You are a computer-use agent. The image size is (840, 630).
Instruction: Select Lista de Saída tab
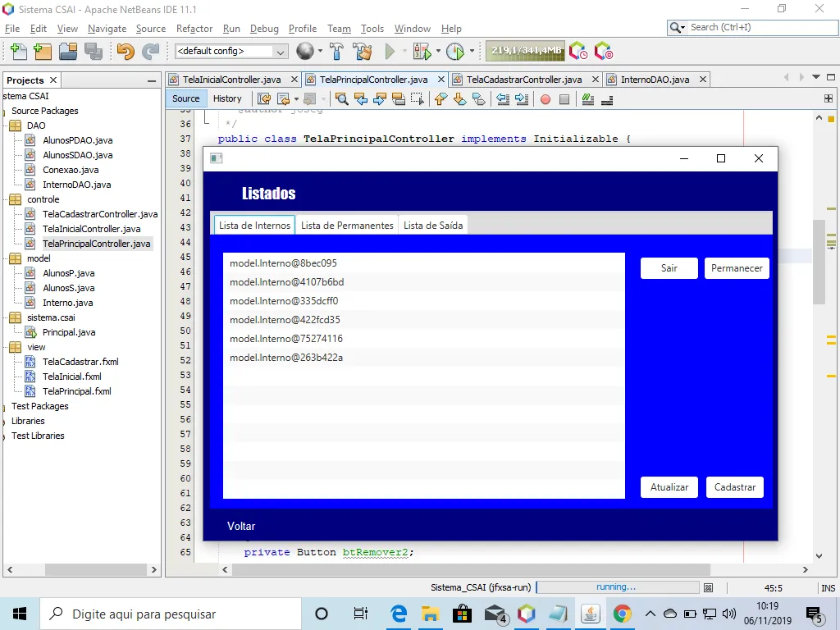pyautogui.click(x=433, y=226)
